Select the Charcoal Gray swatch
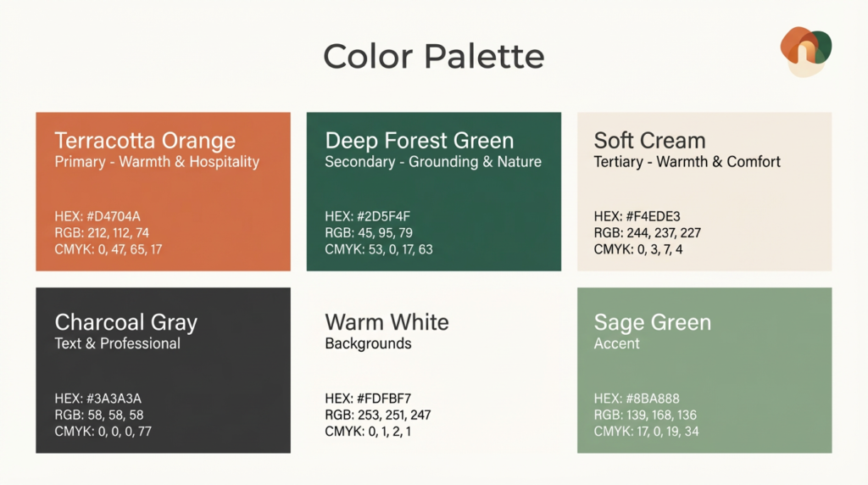 click(x=163, y=370)
